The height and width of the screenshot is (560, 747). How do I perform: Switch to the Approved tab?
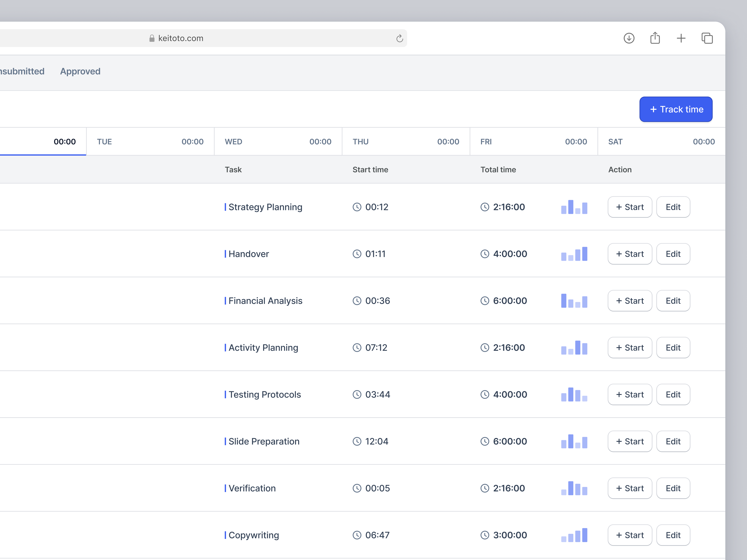click(80, 71)
